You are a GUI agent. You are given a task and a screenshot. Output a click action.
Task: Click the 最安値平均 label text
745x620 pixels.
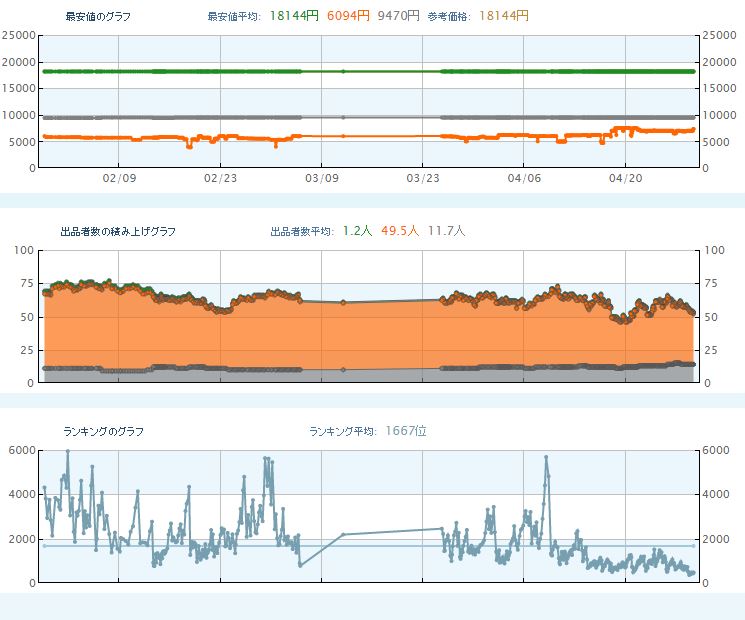(x=235, y=17)
